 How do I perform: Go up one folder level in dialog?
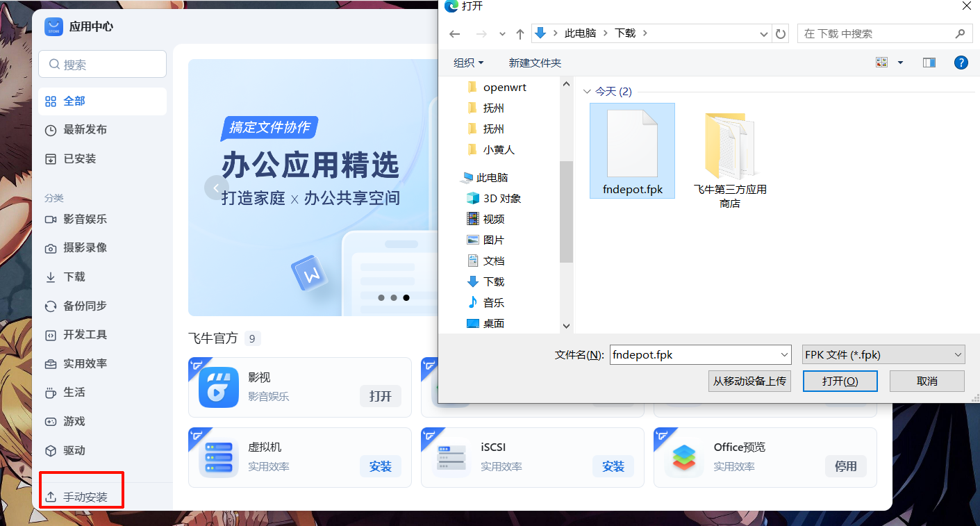520,33
